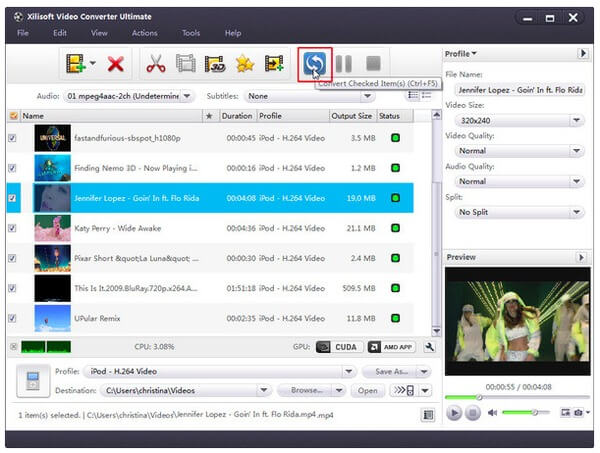Open the Edit menu
Image resolution: width=600 pixels, height=453 pixels.
point(60,33)
